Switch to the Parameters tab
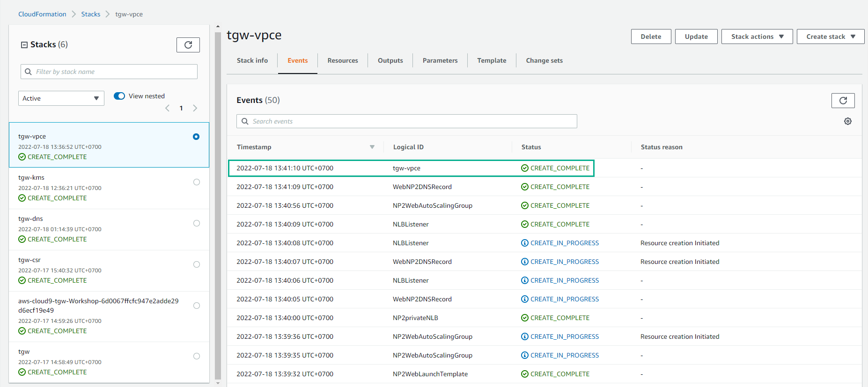Screen dimensions: 868x387 tap(440, 60)
